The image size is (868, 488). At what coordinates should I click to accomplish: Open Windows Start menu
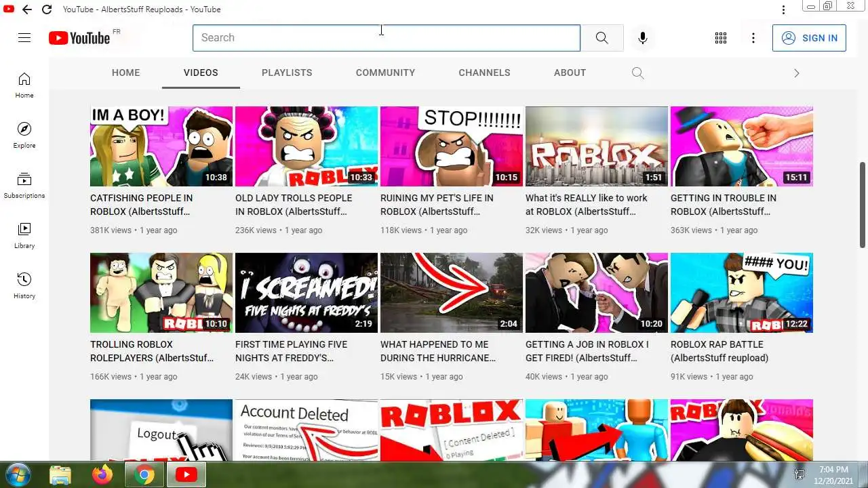[18, 474]
